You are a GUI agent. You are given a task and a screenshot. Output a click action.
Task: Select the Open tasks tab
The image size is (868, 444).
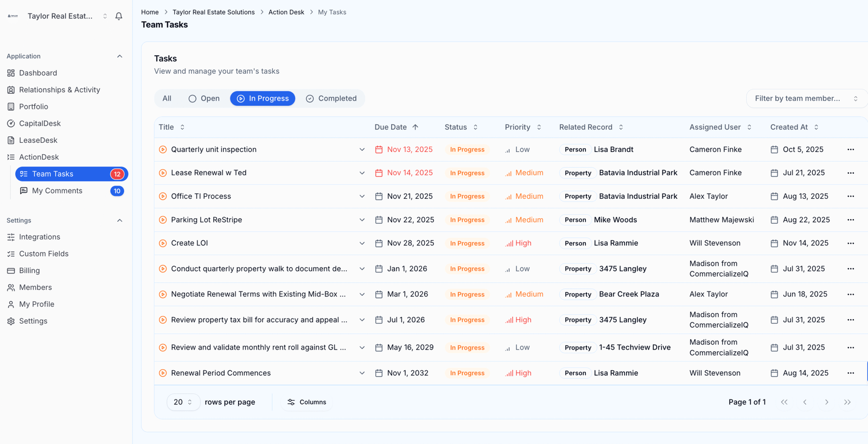pos(204,98)
